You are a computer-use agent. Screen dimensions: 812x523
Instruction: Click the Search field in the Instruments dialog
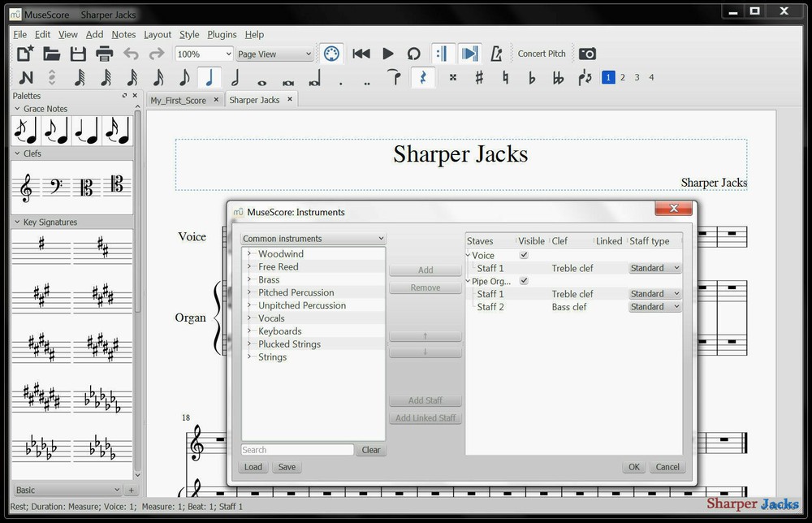click(297, 449)
